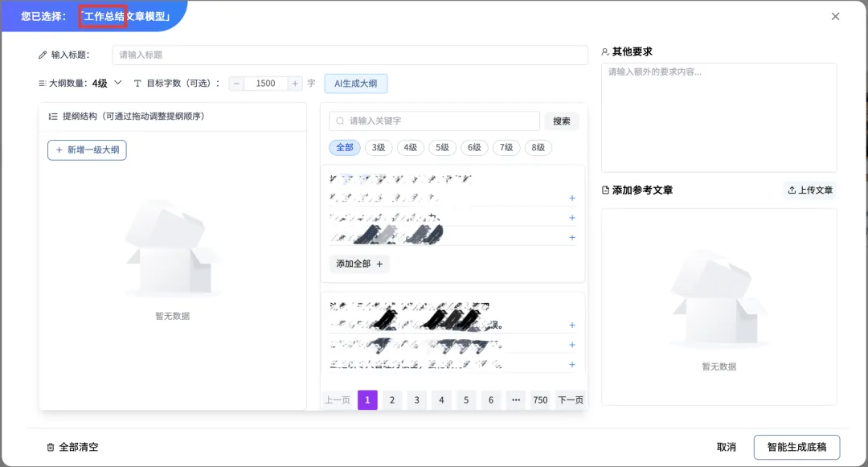Click the 取消 button
868x467 pixels.
pos(727,447)
